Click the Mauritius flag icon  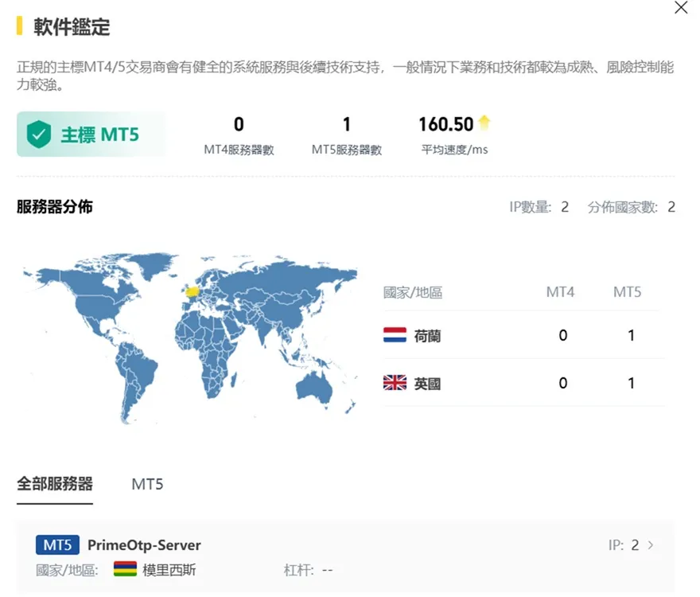coord(125,569)
